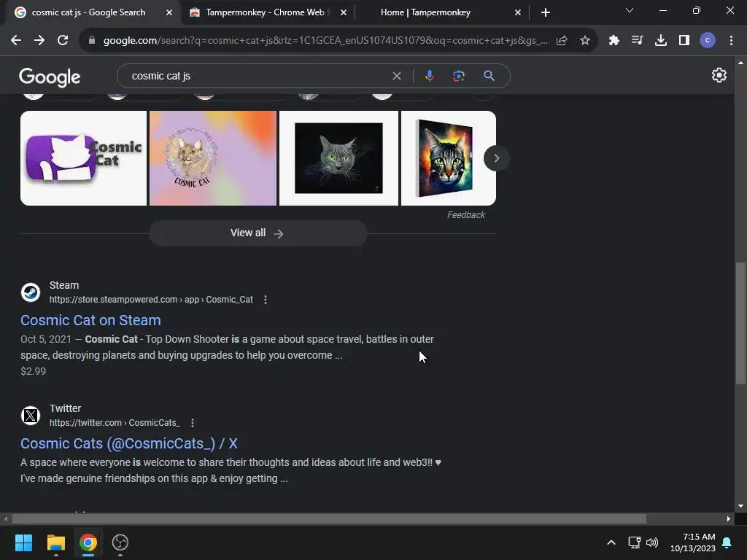Open Cosmic Cat on Steam link

90,320
